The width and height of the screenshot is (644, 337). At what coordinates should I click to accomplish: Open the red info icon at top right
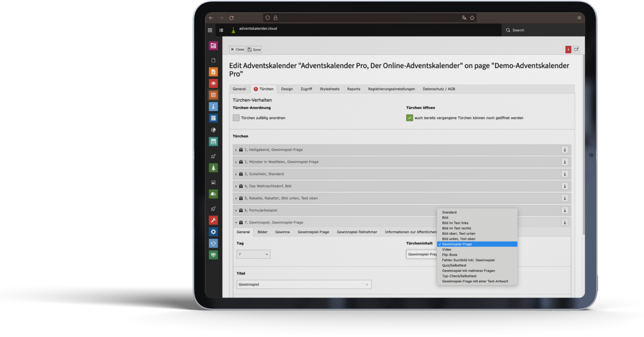pyautogui.click(x=568, y=49)
